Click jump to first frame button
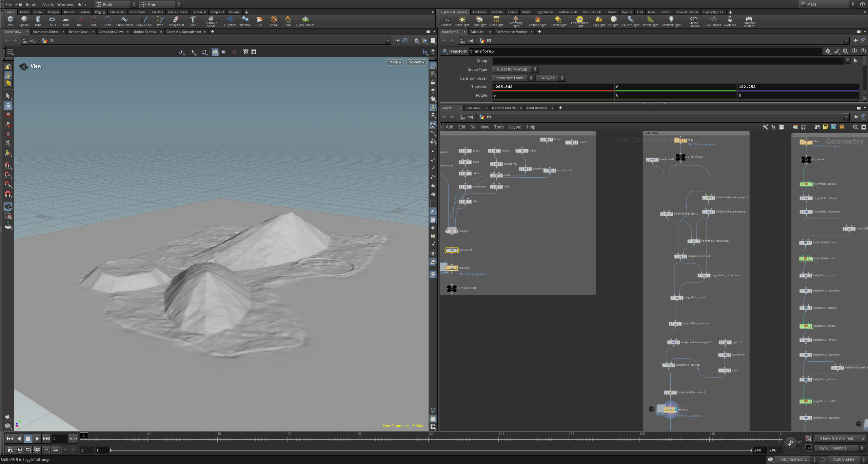The image size is (868, 464). click(x=10, y=439)
